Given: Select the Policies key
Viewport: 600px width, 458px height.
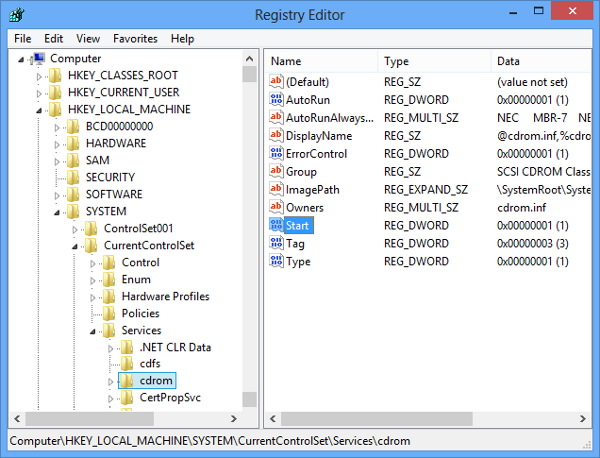Looking at the screenshot, I should point(140,313).
